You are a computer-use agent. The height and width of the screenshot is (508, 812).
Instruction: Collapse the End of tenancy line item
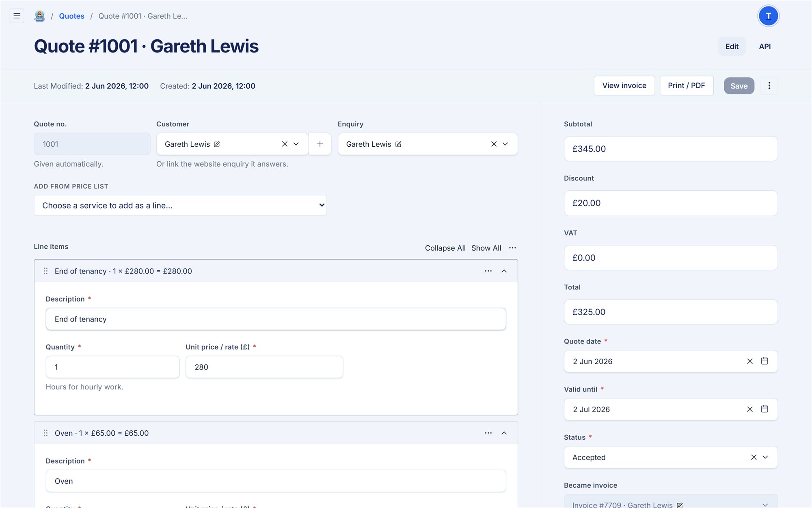(x=504, y=271)
